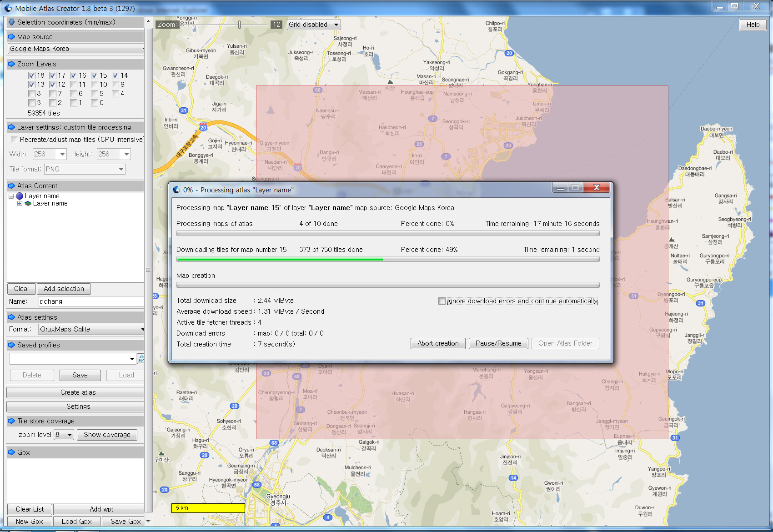Uncheck zoom level 17
Viewport: 773px width, 532px height.
(x=53, y=75)
